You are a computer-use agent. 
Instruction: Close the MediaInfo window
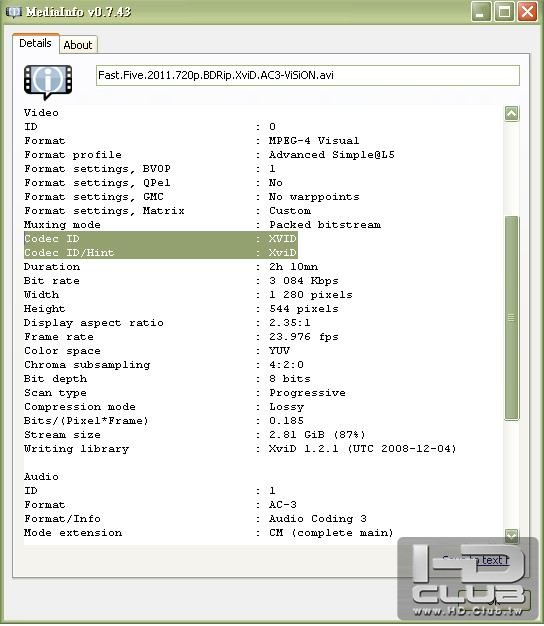click(527, 12)
